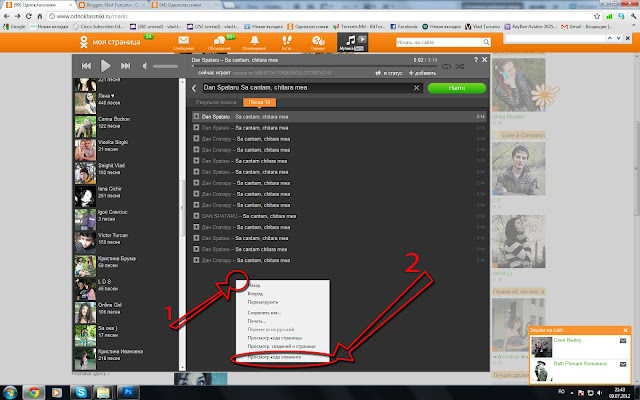Adjust the music player volume slider
This screenshot has height=400, width=640.
pos(165,66)
